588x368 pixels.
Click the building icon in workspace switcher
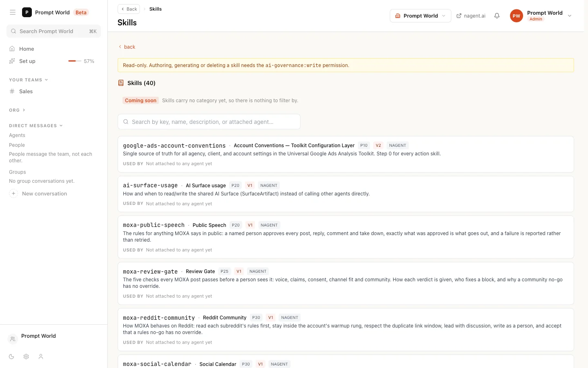398,16
